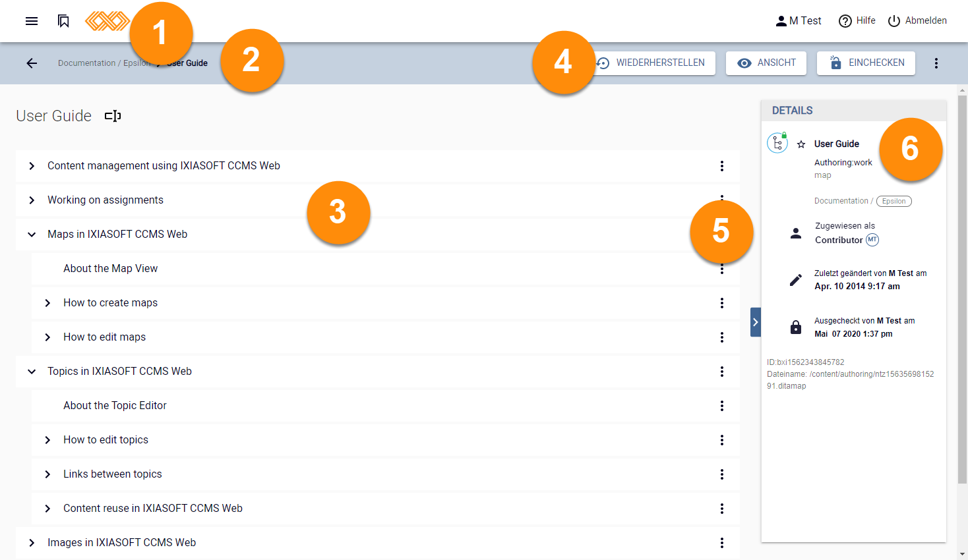Open options menu for How to edit topics
The width and height of the screenshot is (968, 560).
point(722,440)
